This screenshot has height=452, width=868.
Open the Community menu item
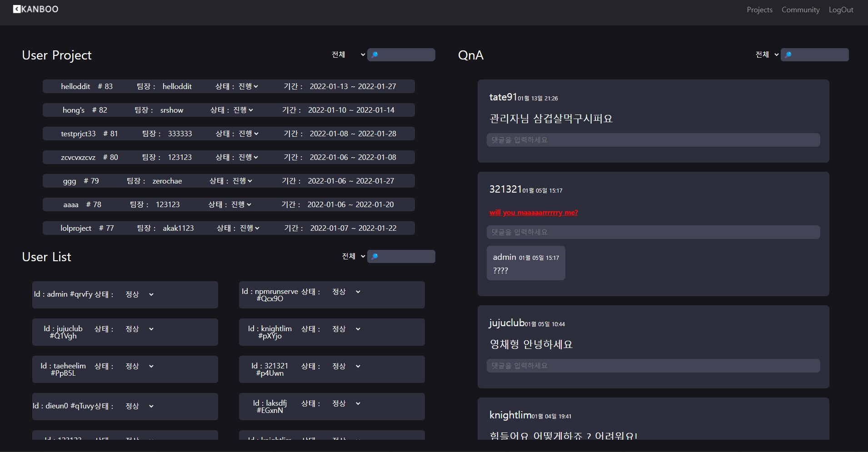[800, 10]
